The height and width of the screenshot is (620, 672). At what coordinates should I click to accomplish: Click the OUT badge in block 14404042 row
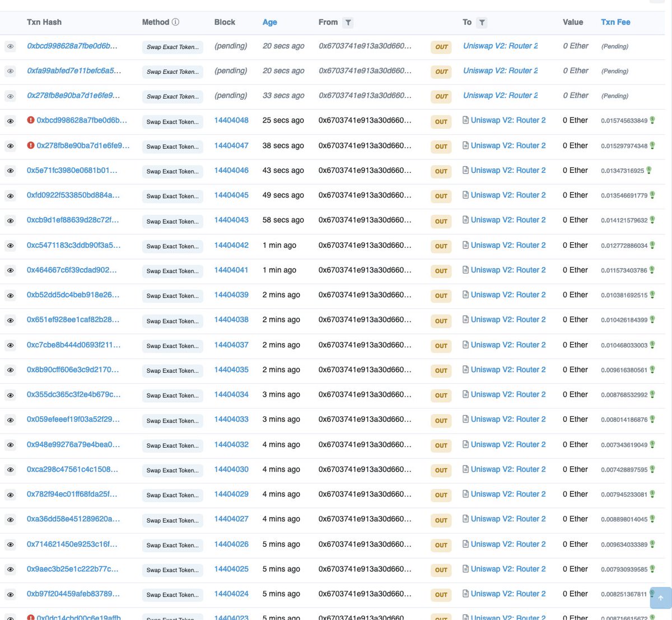coord(441,246)
